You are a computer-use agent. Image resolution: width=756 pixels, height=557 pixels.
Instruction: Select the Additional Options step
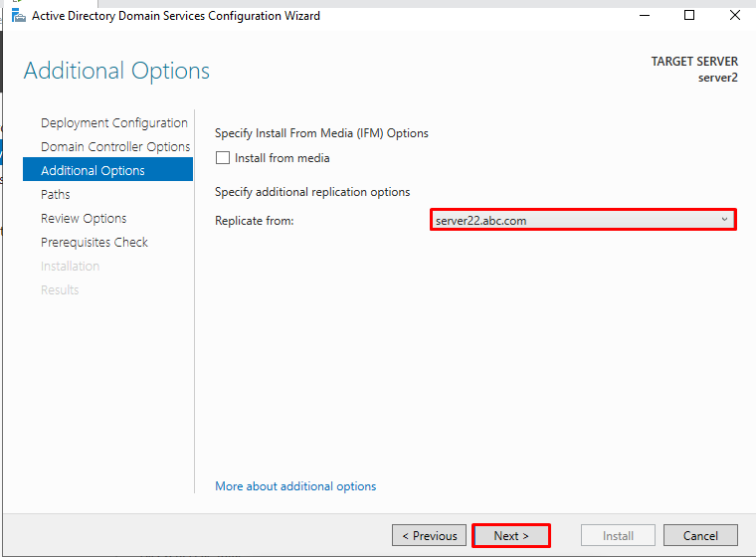point(107,169)
